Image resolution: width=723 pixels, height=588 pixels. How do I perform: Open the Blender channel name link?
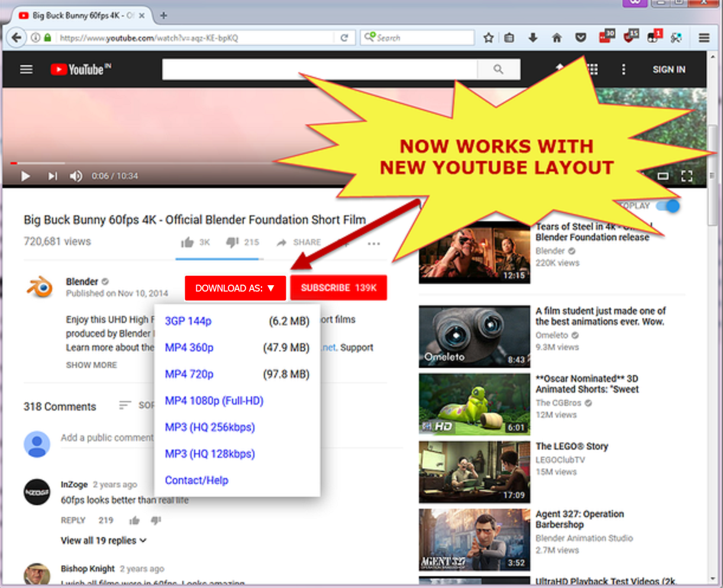click(82, 282)
